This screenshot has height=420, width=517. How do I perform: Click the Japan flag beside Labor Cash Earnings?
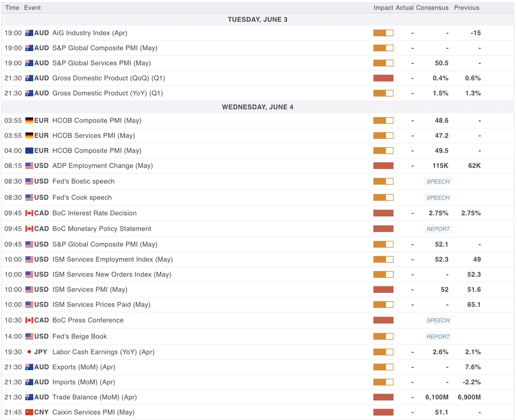pyautogui.click(x=29, y=352)
